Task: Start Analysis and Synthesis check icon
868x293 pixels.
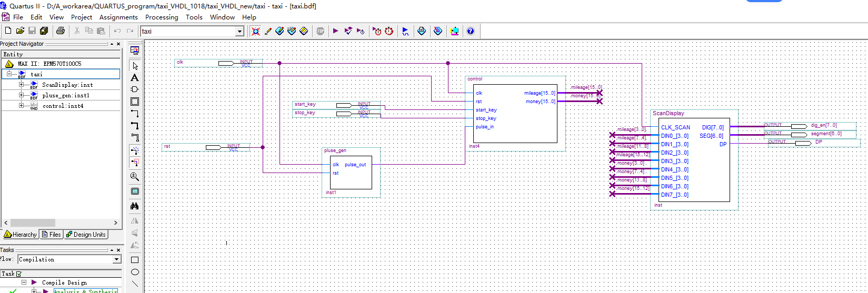Action: point(348,31)
